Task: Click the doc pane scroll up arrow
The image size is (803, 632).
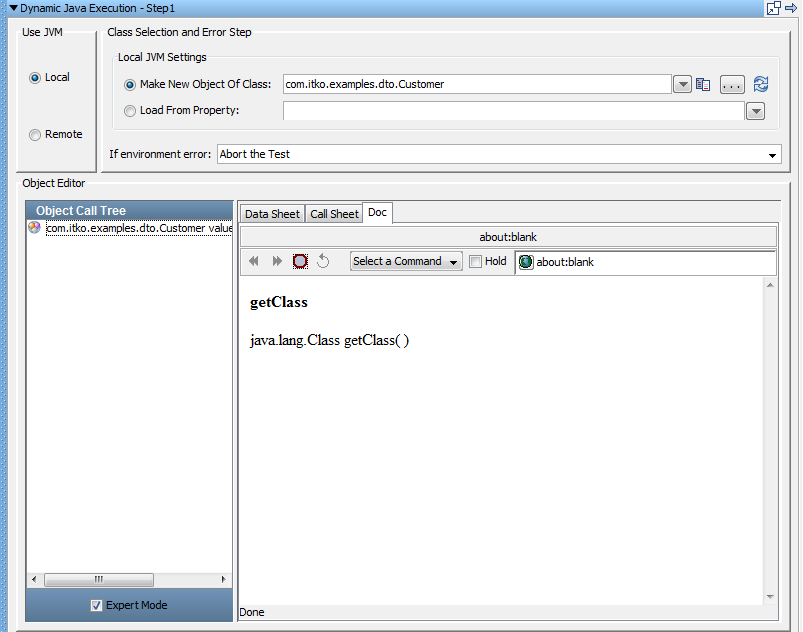Action: point(770,285)
